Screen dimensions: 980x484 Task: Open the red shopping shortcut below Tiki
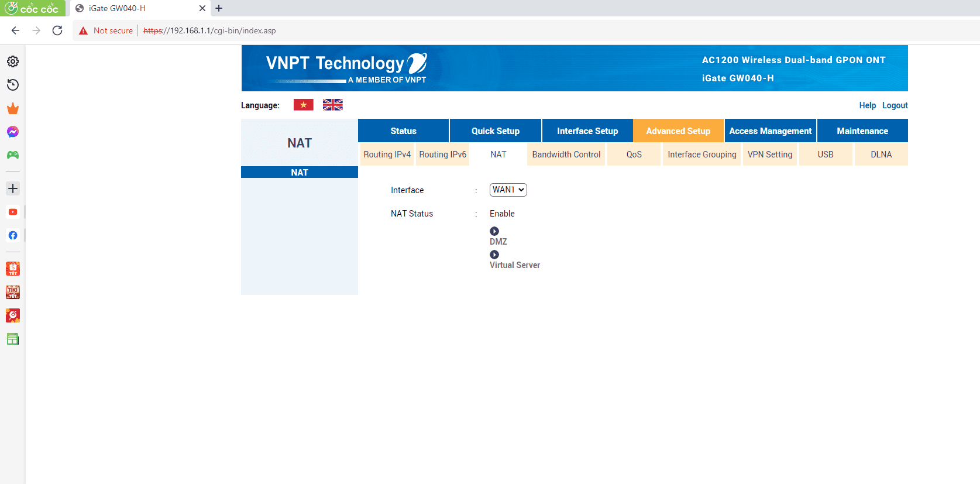[13, 315]
